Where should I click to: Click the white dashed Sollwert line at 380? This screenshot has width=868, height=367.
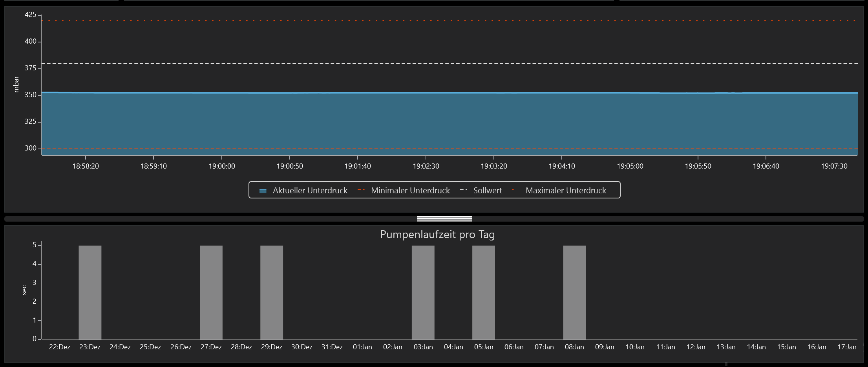click(x=450, y=63)
